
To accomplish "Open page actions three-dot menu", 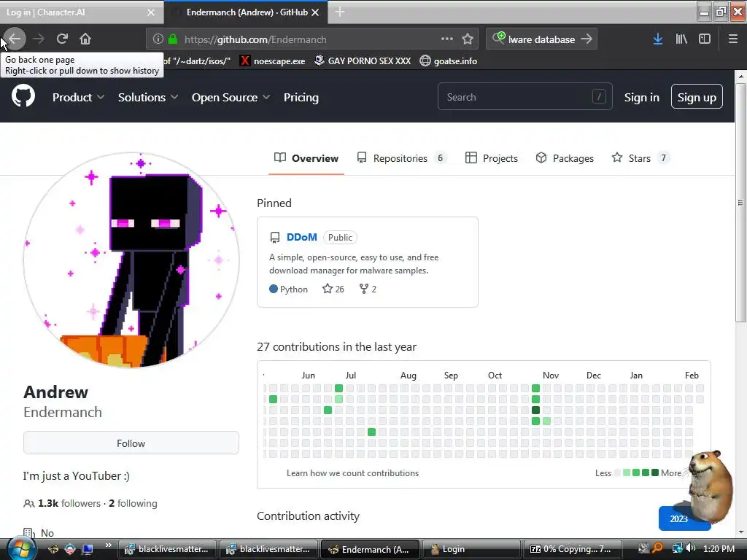I will (x=447, y=39).
